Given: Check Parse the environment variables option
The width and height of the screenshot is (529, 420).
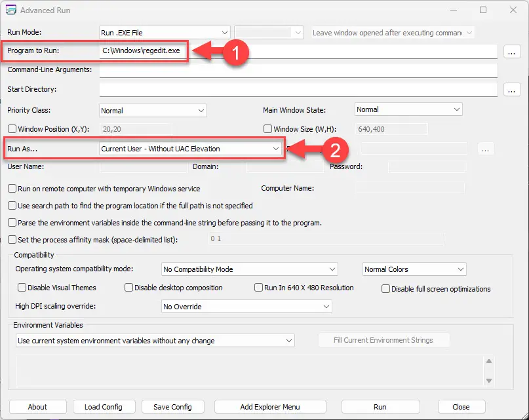Looking at the screenshot, I should pos(12,223).
